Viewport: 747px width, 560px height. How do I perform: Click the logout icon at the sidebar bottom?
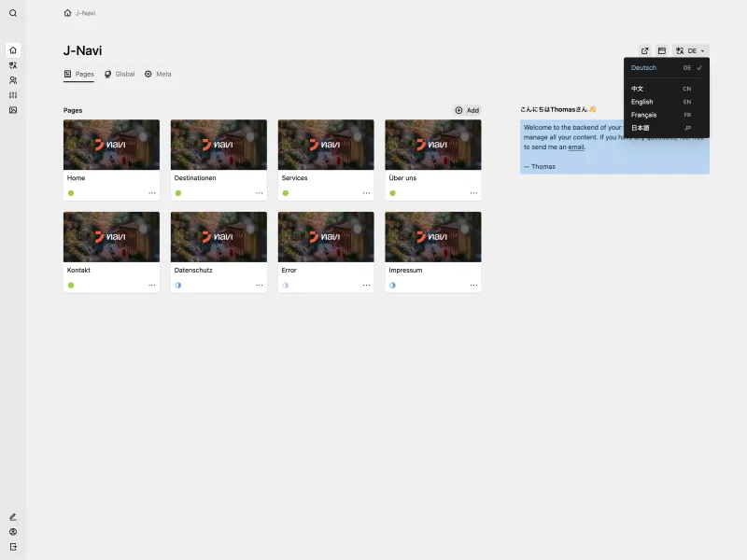tap(12, 547)
